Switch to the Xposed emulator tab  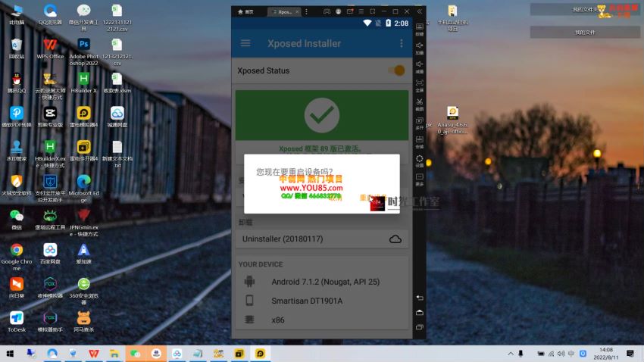284,11
